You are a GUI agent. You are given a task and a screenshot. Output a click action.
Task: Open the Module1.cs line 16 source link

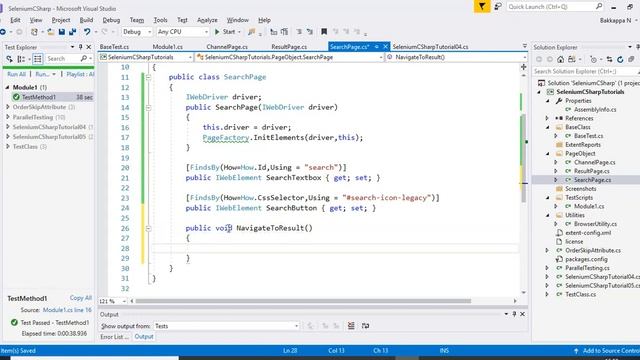[67, 310]
